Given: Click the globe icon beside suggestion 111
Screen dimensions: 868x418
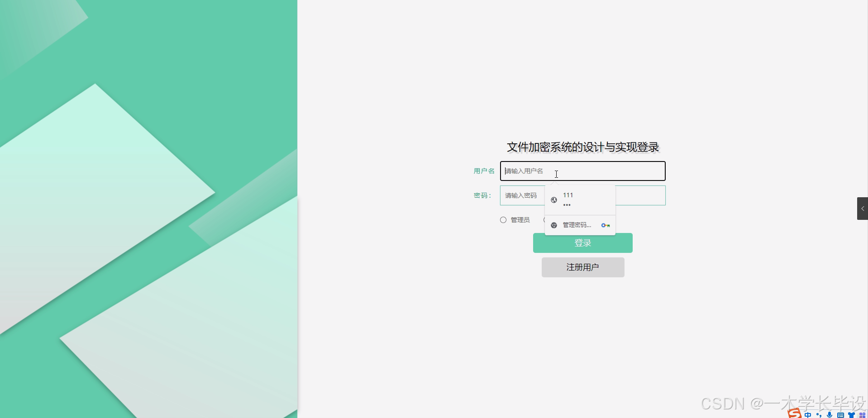Looking at the screenshot, I should coord(554,199).
